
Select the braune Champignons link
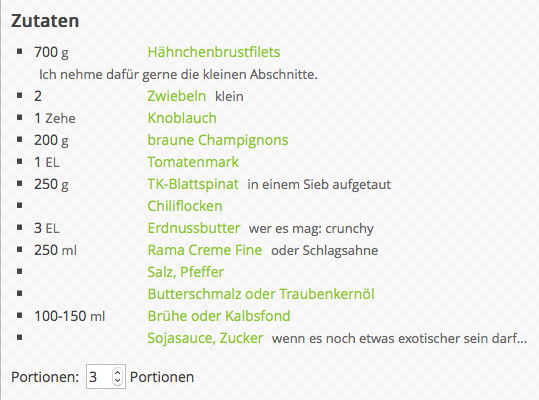click(x=218, y=140)
